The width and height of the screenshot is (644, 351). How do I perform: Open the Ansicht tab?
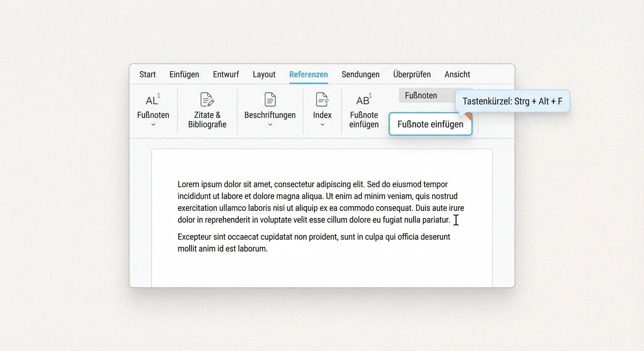pyautogui.click(x=457, y=75)
